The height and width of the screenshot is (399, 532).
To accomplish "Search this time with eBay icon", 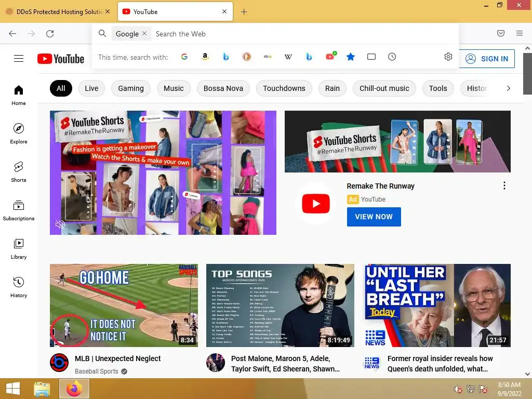I will tap(268, 57).
